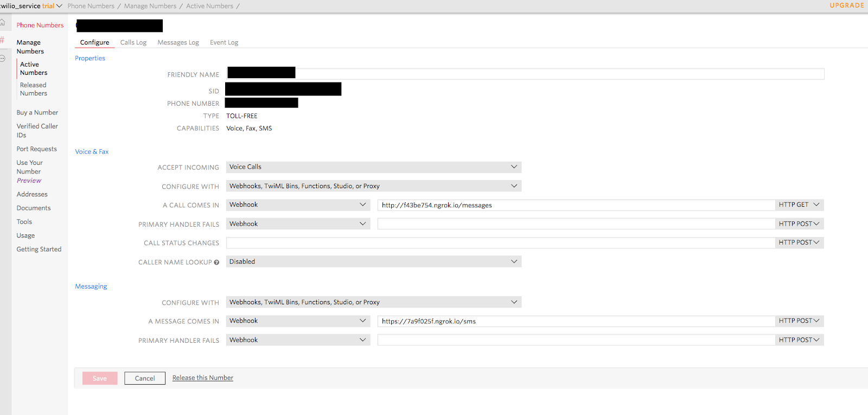Open Verified Caller IDs in sidebar
The height and width of the screenshot is (415, 868).
pos(37,131)
